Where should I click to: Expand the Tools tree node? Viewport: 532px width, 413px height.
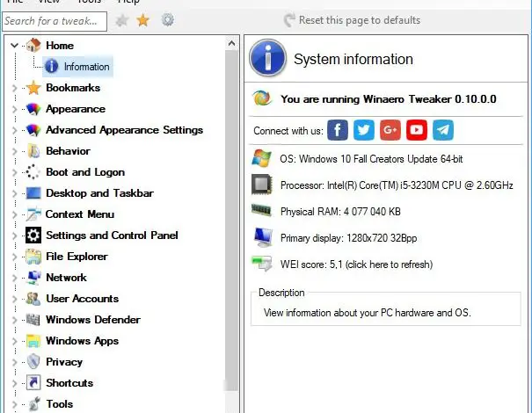[14, 404]
